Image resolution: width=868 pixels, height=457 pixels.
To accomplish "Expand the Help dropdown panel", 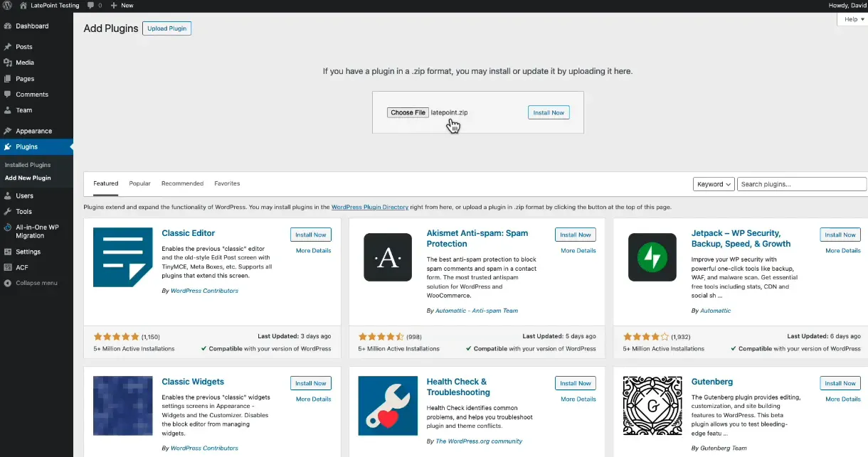I will 852,20.
